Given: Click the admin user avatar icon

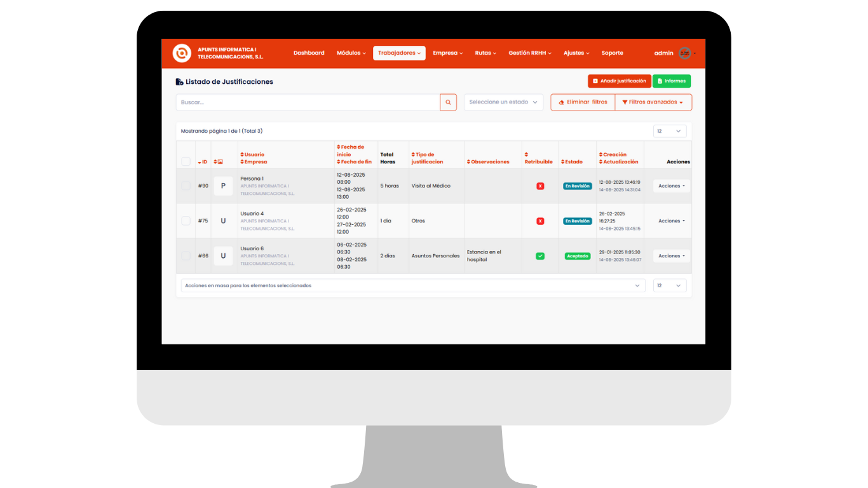Looking at the screenshot, I should 684,53.
